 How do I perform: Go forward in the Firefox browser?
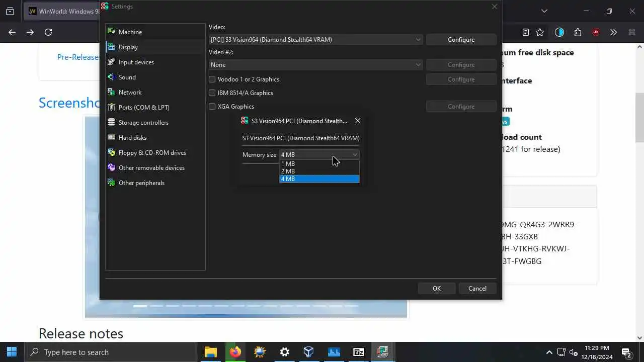click(x=30, y=32)
